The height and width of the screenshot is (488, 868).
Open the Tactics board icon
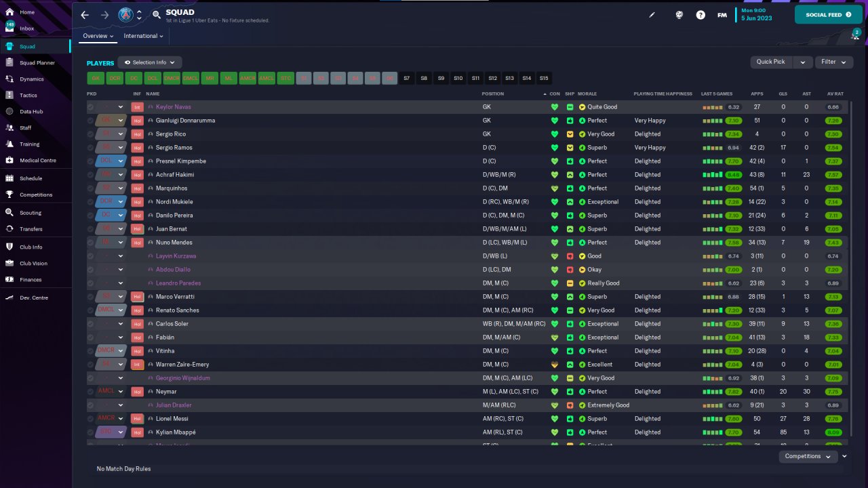tap(9, 95)
